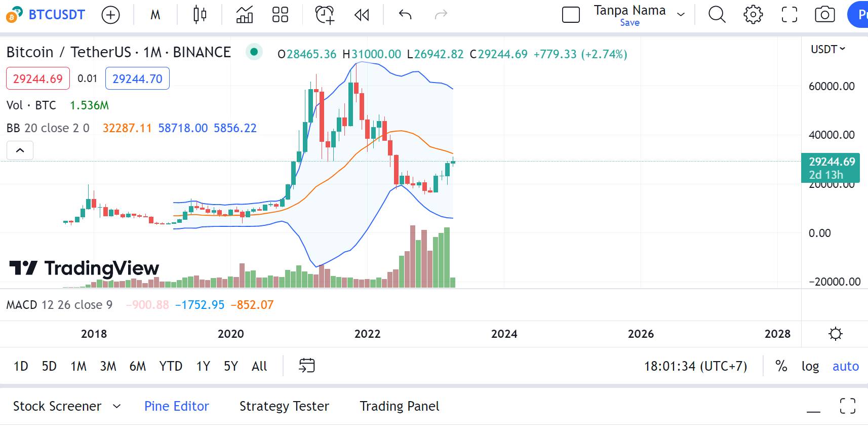Toggle the log scale mode
The height and width of the screenshot is (434, 868).
[x=810, y=366]
